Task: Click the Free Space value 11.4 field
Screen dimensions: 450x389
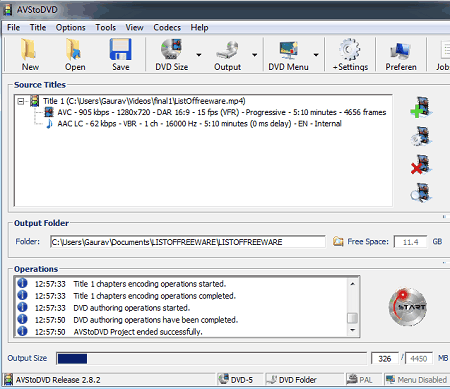Action: (410, 242)
